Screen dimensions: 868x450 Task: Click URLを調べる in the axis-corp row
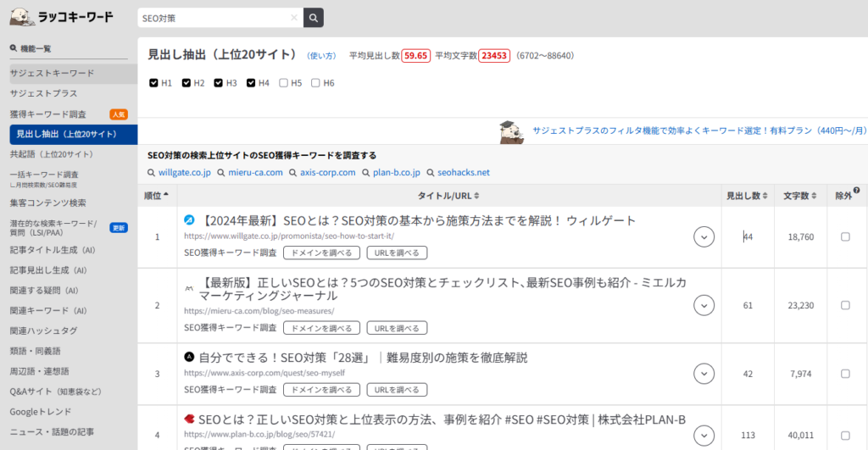point(397,390)
